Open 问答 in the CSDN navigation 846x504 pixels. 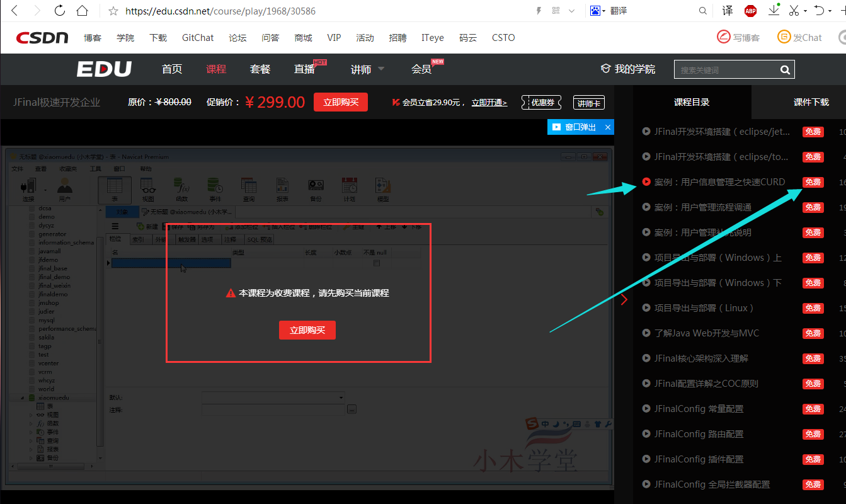[270, 38]
